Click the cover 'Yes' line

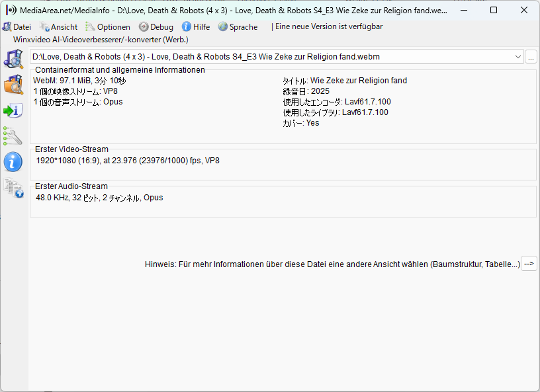click(x=301, y=123)
